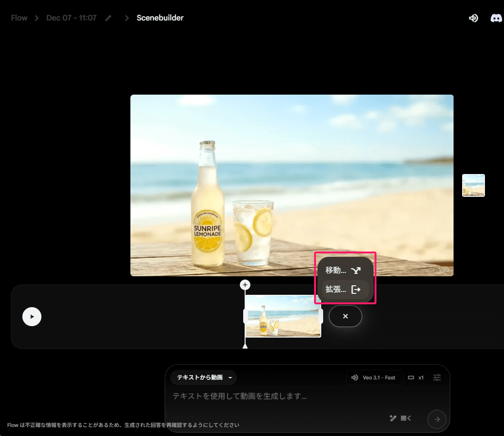Open the Discord community icon

point(496,18)
